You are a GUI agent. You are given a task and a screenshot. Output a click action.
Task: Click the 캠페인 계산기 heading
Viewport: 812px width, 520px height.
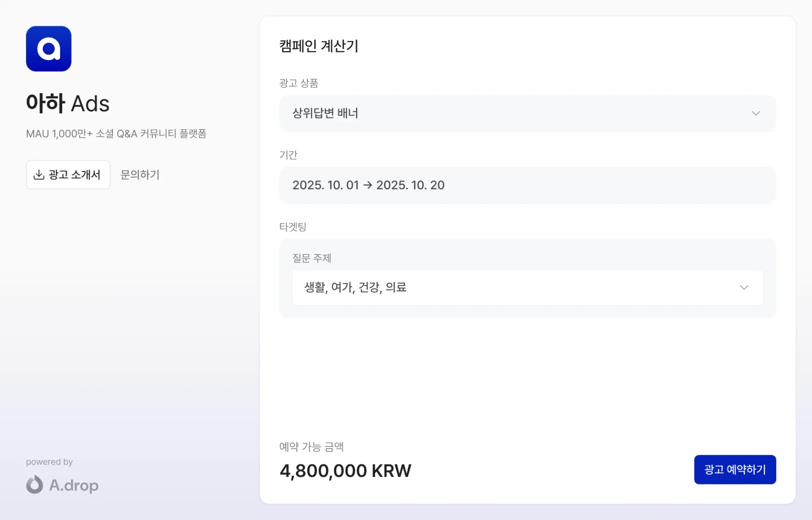coord(319,46)
